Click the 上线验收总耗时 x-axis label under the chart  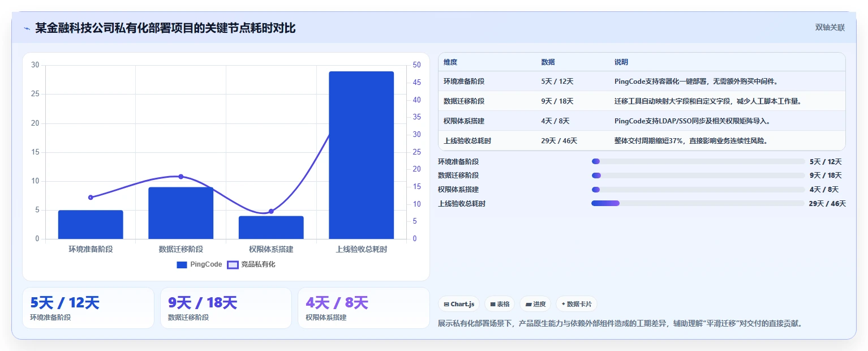point(361,249)
